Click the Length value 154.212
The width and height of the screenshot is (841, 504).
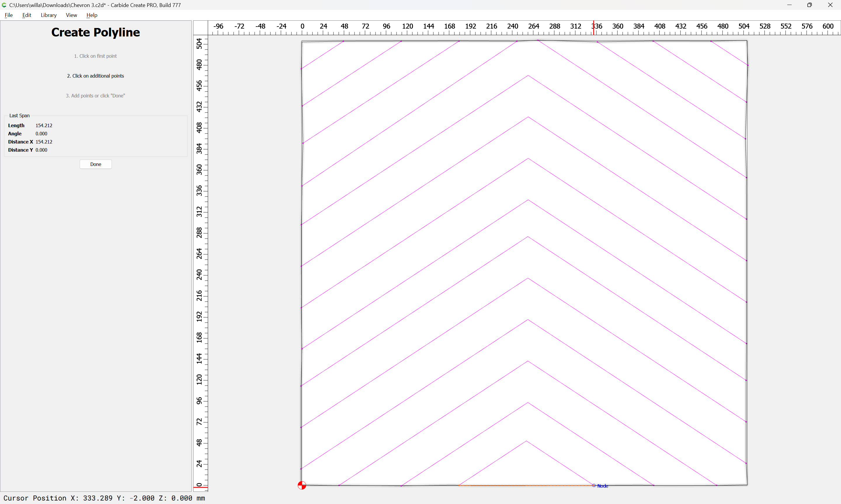click(44, 125)
